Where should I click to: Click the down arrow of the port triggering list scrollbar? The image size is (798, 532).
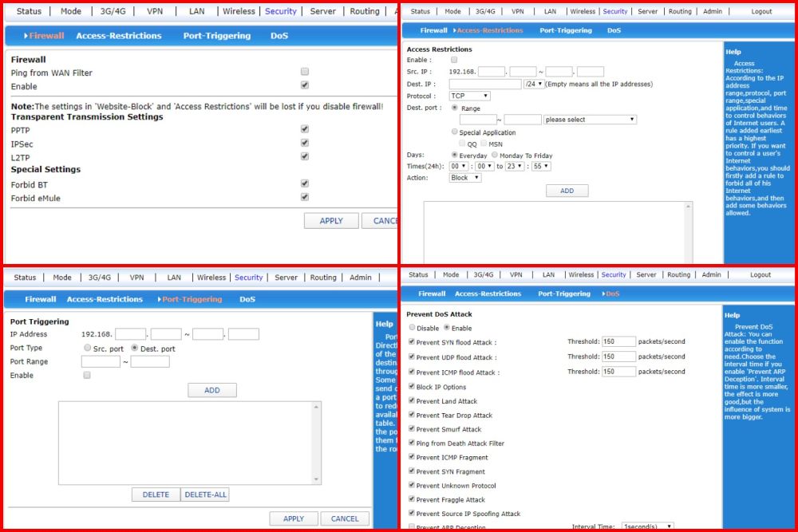coord(317,479)
